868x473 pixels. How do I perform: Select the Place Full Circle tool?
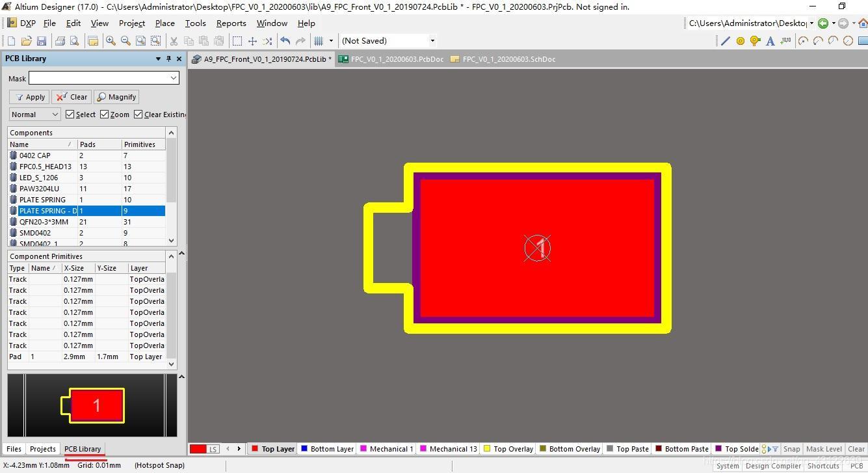click(848, 41)
